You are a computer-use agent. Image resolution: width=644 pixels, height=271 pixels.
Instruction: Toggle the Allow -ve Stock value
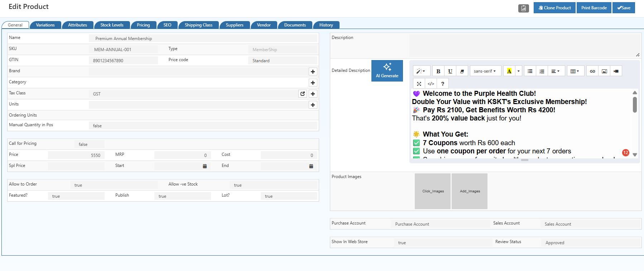pos(273,185)
